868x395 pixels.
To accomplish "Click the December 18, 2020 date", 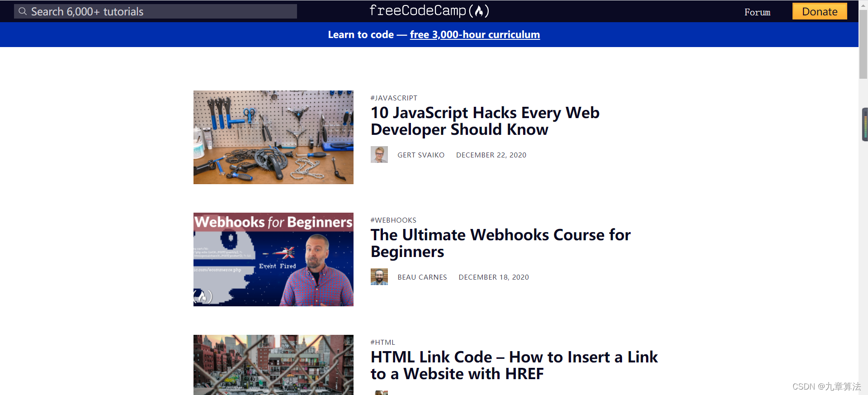I will coord(494,277).
